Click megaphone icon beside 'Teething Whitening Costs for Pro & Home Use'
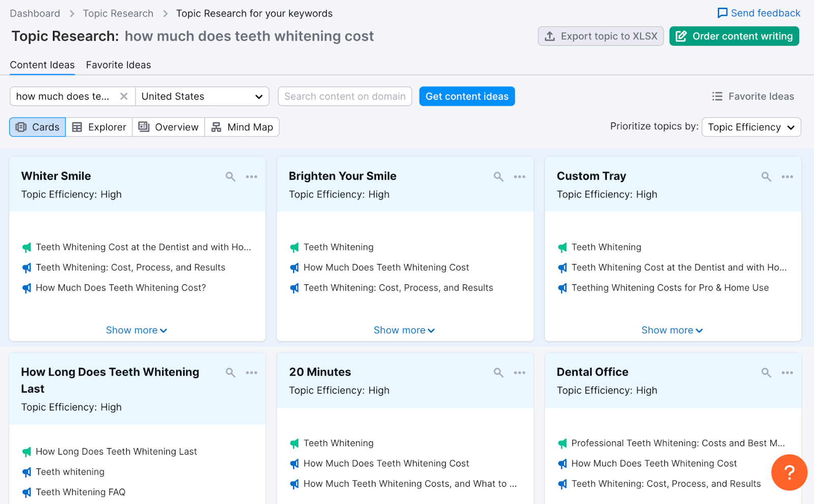 tap(562, 288)
